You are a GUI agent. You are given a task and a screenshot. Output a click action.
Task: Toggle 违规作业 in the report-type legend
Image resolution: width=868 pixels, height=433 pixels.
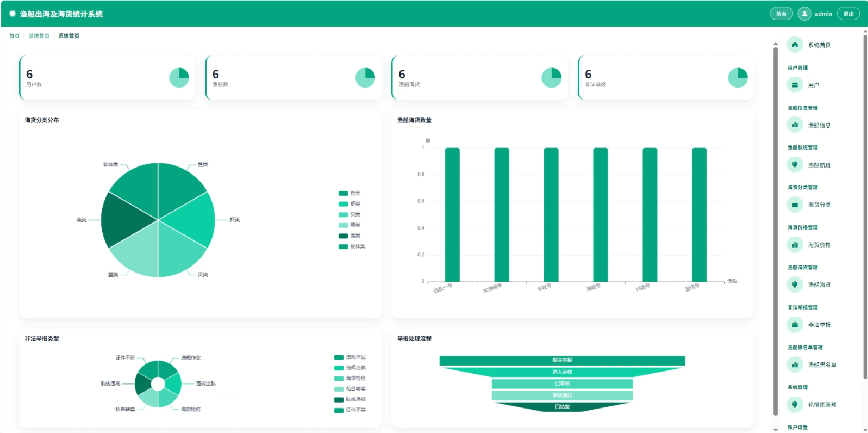[350, 357]
